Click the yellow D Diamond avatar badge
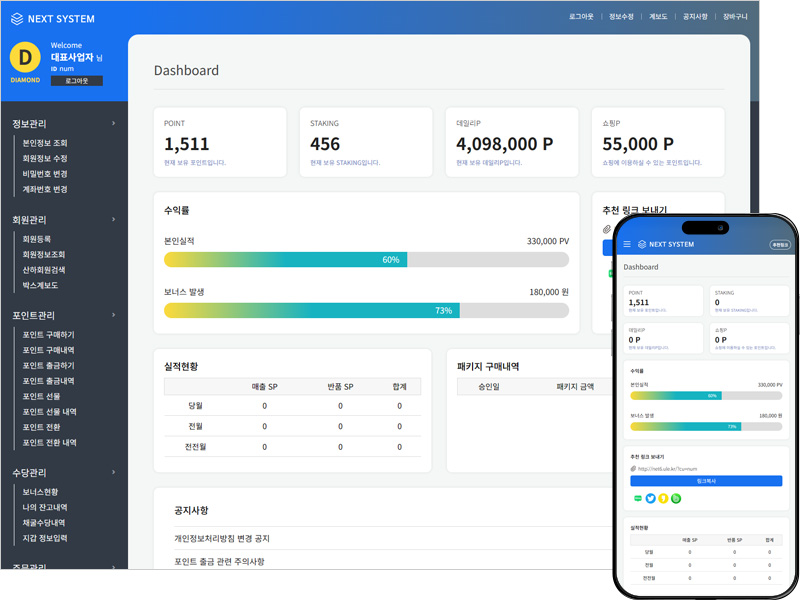Image resolution: width=800 pixels, height=600 pixels. pyautogui.click(x=25, y=57)
